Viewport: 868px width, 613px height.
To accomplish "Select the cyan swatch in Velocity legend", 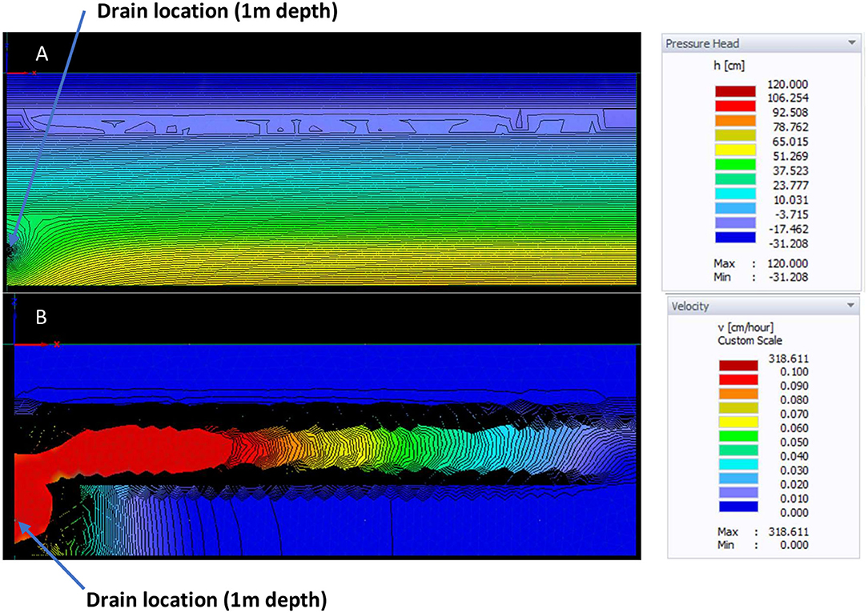I will pyautogui.click(x=738, y=464).
